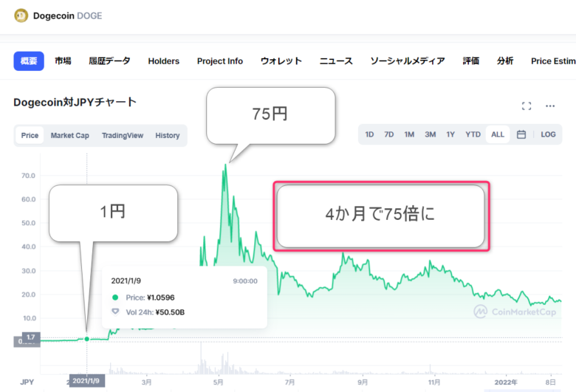Toggle LOG scale on chart
This screenshot has width=576, height=392.
548,134
